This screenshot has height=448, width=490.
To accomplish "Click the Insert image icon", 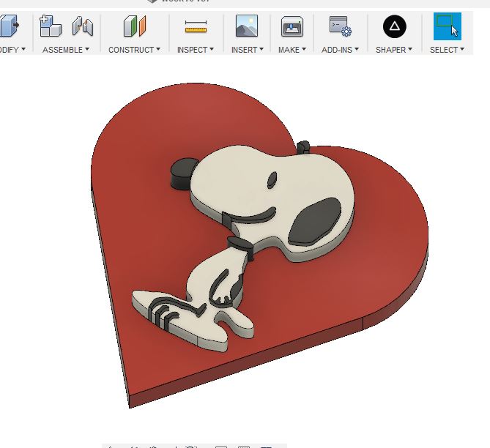I will (x=247, y=26).
